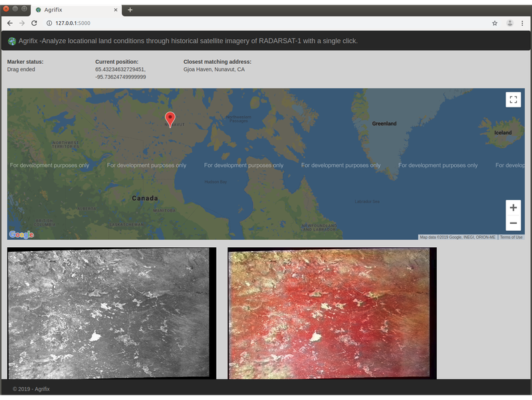The height and width of the screenshot is (400, 532).
Task: Reload the page in browser
Action: 35,23
